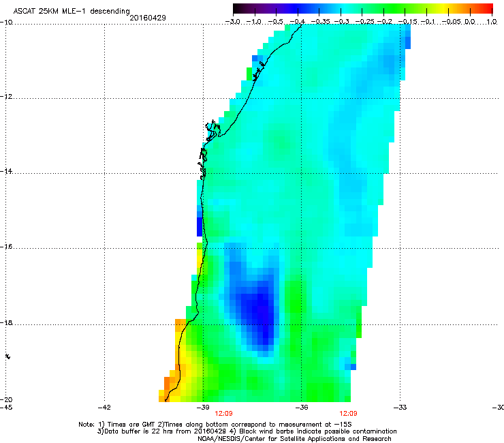Click the -3.0 label on the color scale

(233, 22)
